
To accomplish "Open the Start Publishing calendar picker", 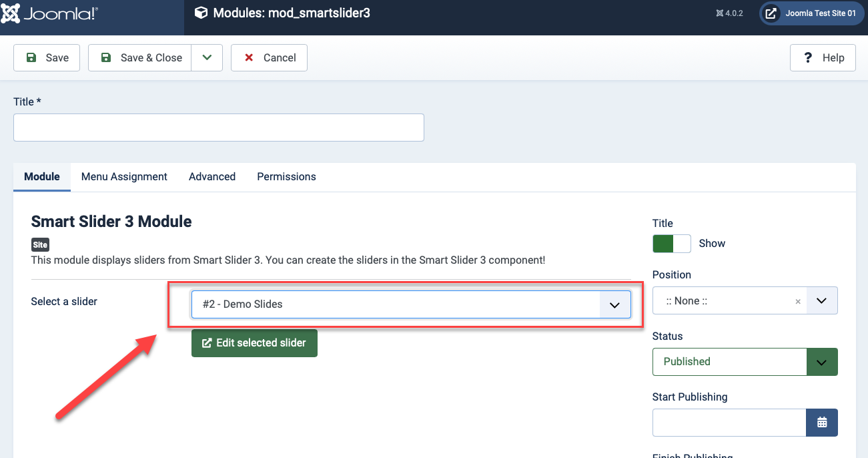I will point(822,423).
